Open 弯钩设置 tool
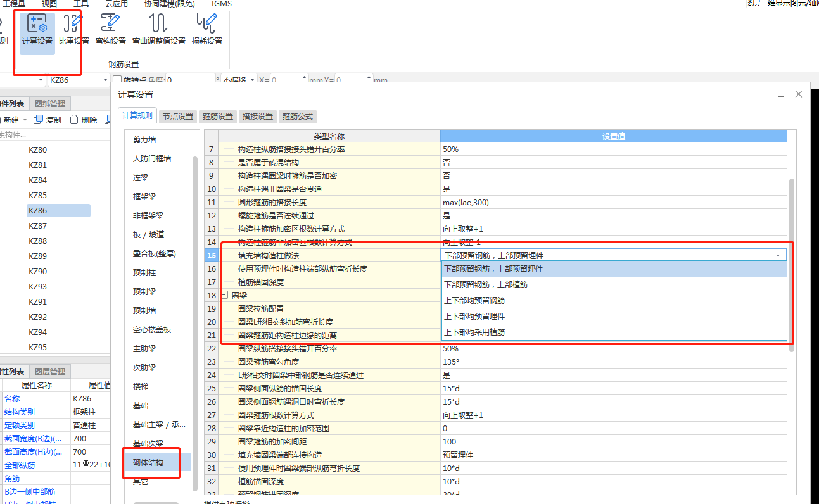The image size is (819, 504). coord(111,30)
